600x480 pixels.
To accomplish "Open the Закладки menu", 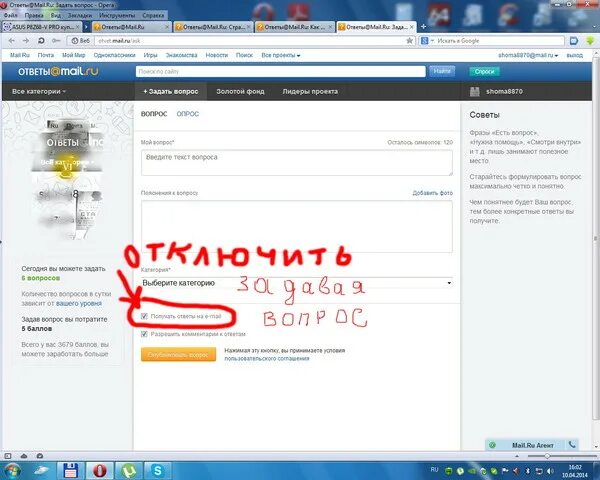I will coord(80,15).
